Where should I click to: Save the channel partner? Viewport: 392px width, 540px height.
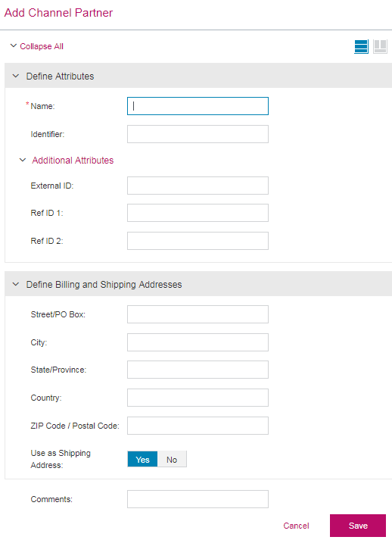click(358, 526)
